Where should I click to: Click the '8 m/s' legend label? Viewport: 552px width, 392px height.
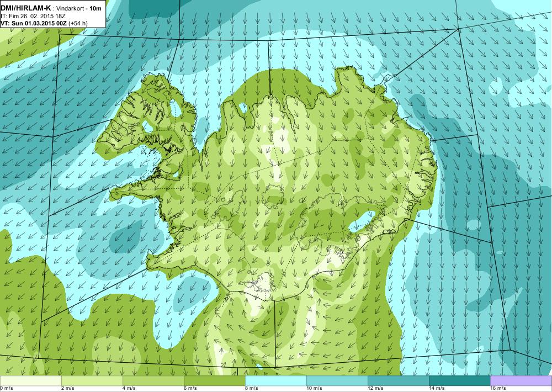251,389
